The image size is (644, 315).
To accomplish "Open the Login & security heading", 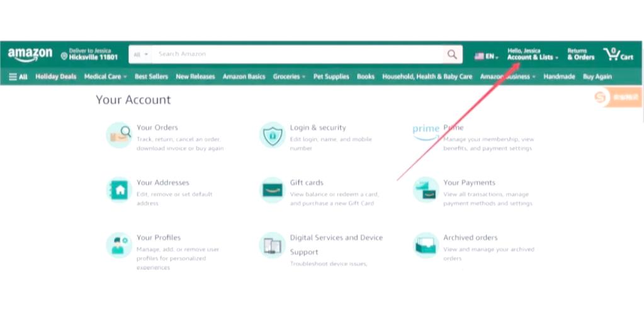I will (318, 127).
